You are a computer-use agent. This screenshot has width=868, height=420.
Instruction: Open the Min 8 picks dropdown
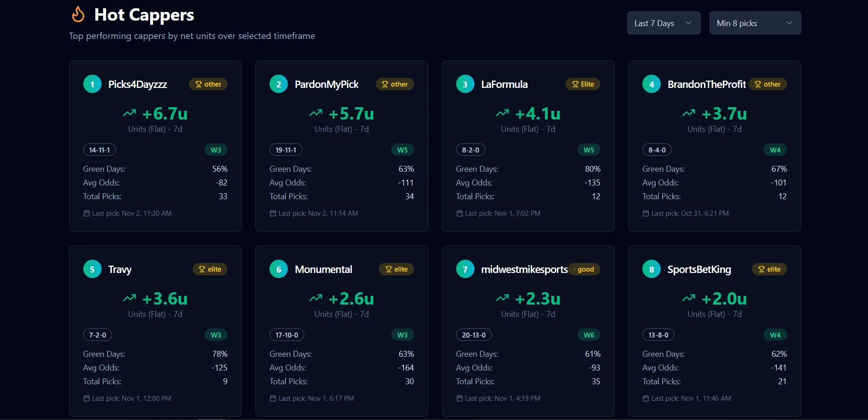coord(755,23)
